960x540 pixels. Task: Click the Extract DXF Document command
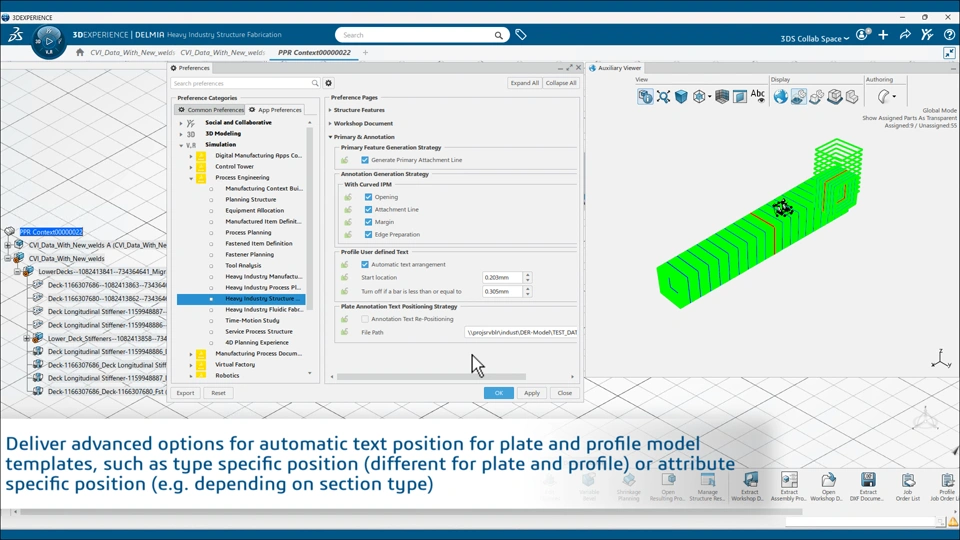867,487
